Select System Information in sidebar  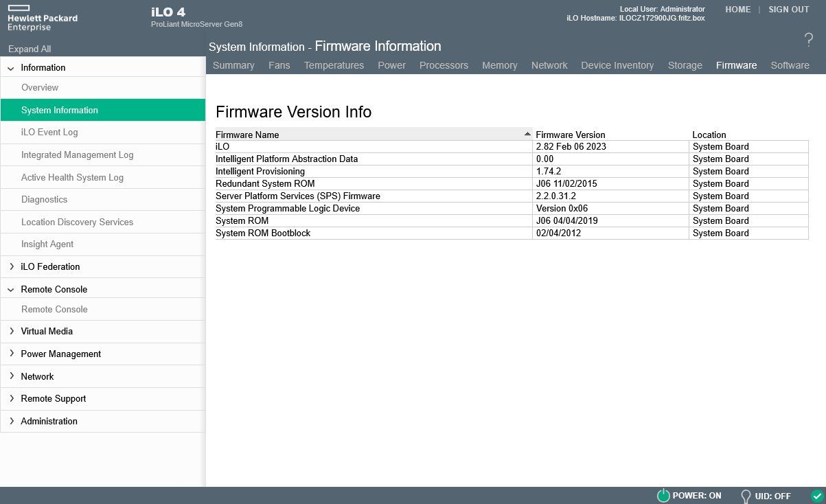[103, 110]
